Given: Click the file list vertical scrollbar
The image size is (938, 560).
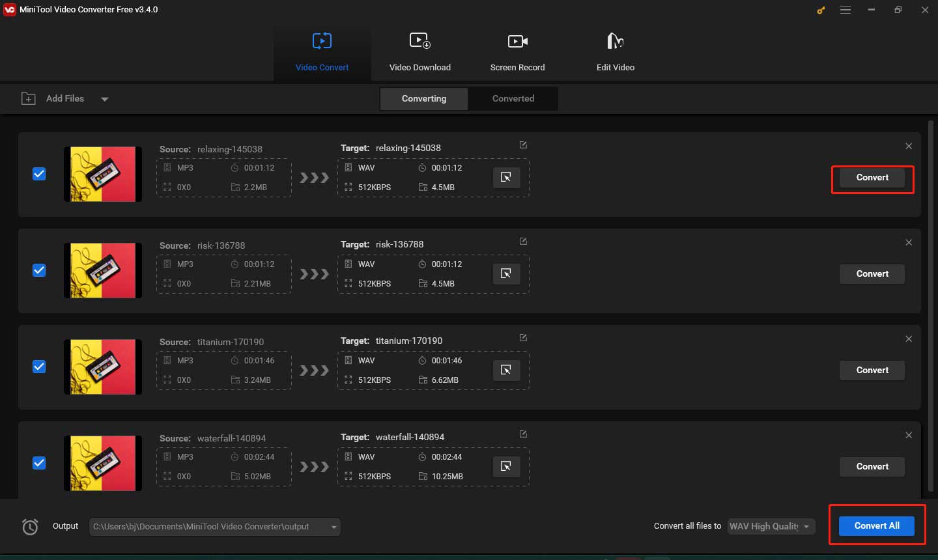Looking at the screenshot, I should coord(930,306).
